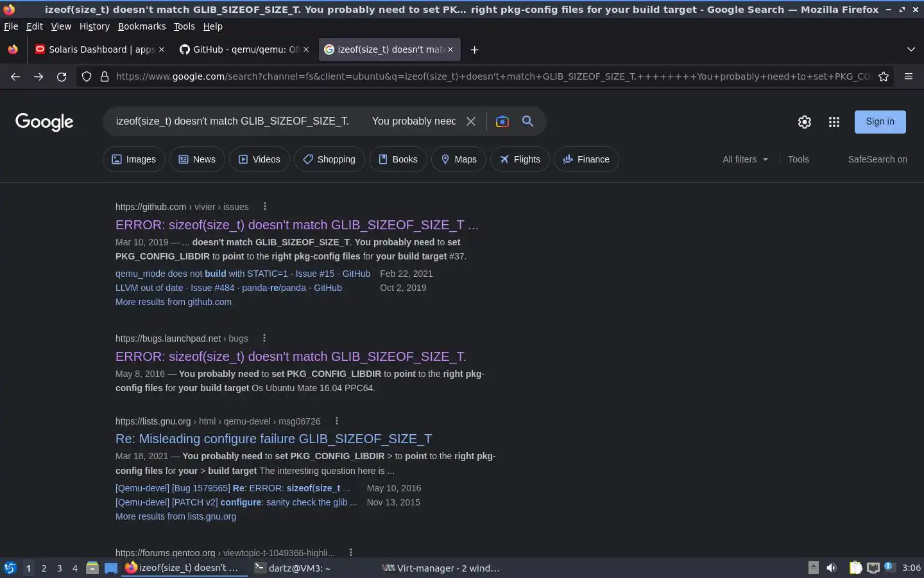Show more results from lists.gnu.org
Viewport: 924px width, 578px height.
176,516
